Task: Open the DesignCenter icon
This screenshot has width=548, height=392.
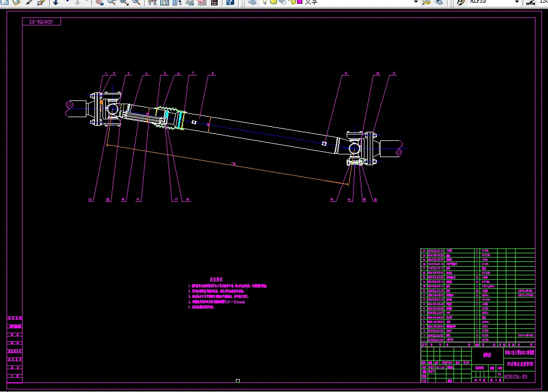Action: tap(165, 2)
